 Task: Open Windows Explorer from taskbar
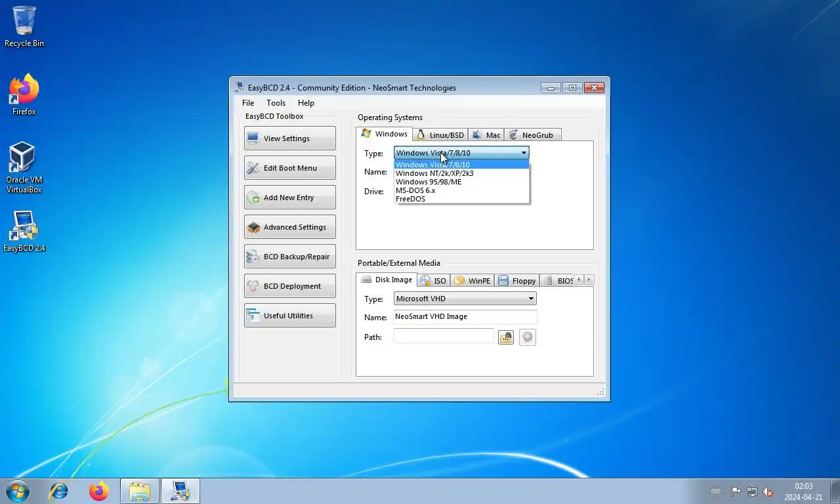[140, 491]
